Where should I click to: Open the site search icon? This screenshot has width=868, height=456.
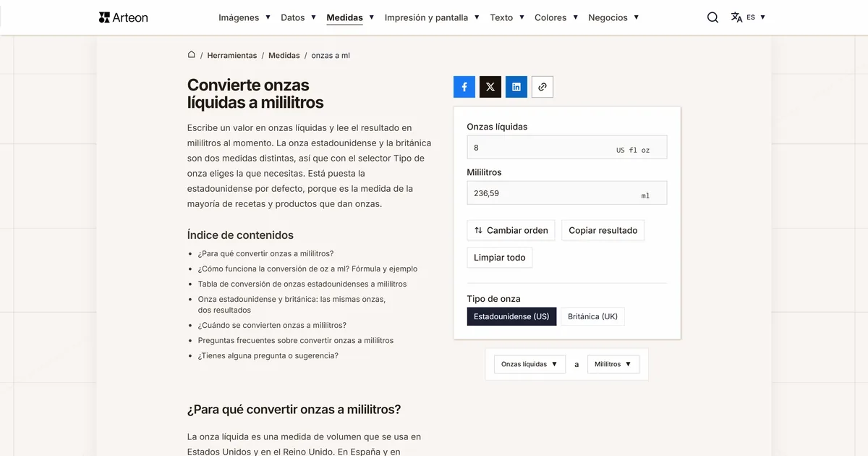pyautogui.click(x=712, y=17)
